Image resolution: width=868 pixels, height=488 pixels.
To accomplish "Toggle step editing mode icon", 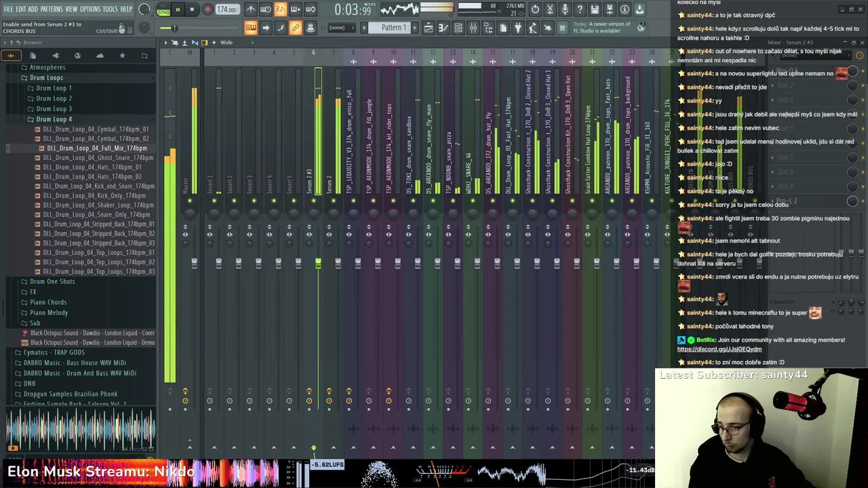I will click(x=281, y=28).
